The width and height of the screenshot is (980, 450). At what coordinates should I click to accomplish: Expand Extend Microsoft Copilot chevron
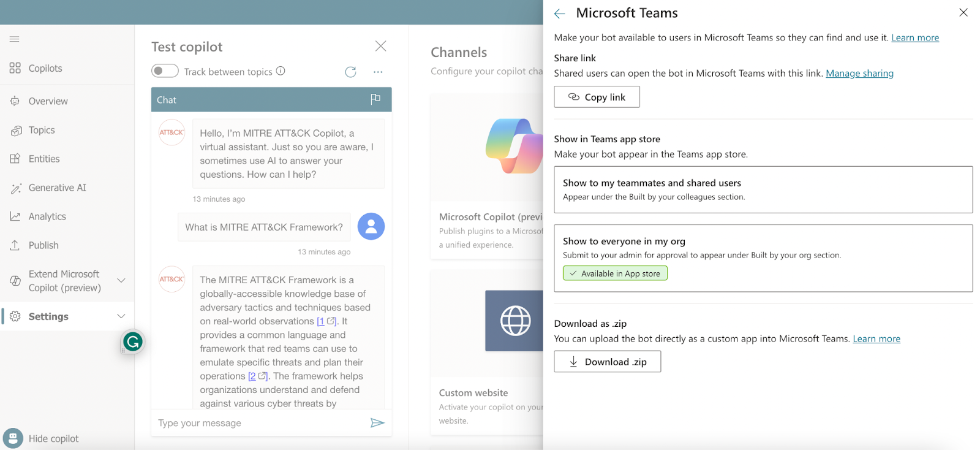point(121,281)
